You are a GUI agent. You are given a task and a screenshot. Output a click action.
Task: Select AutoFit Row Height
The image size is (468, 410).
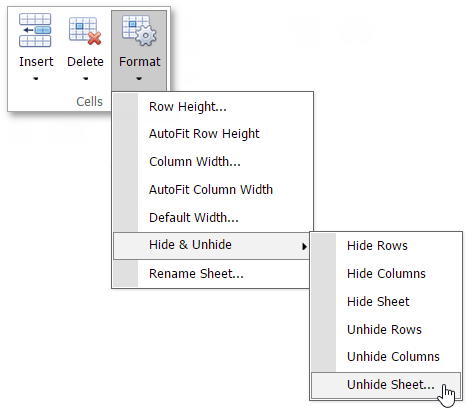coord(213,134)
